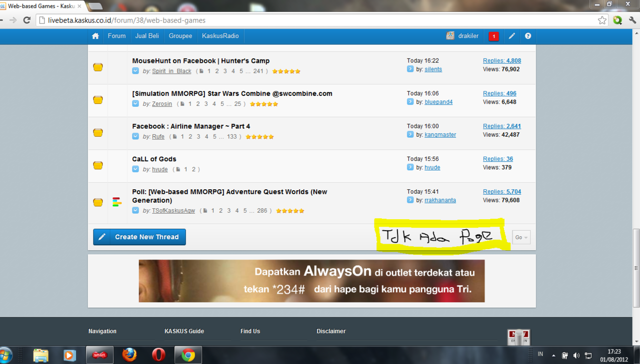
Task: Open the Go dropdown button
Action: coord(521,237)
